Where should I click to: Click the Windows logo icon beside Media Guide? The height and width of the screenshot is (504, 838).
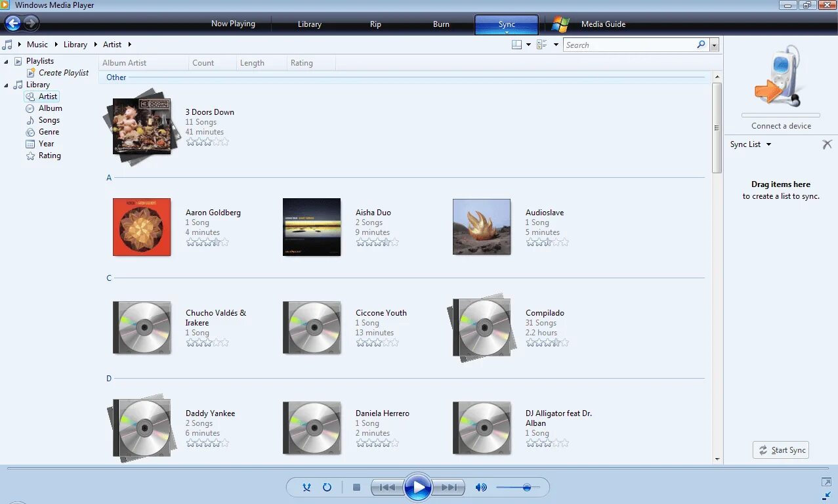point(560,24)
